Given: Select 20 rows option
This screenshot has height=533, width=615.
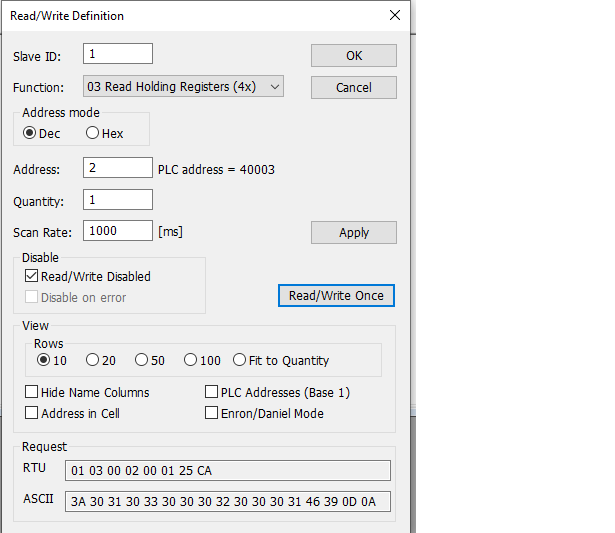Looking at the screenshot, I should [x=93, y=360].
